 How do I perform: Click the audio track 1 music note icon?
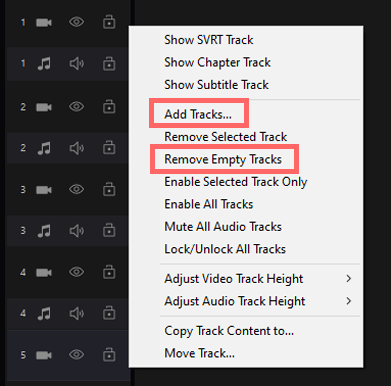click(x=44, y=63)
